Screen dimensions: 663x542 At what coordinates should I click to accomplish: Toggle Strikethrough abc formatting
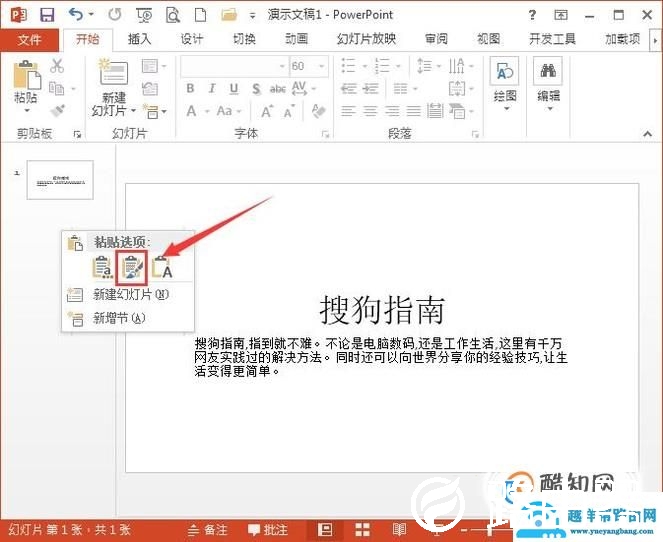(x=278, y=89)
